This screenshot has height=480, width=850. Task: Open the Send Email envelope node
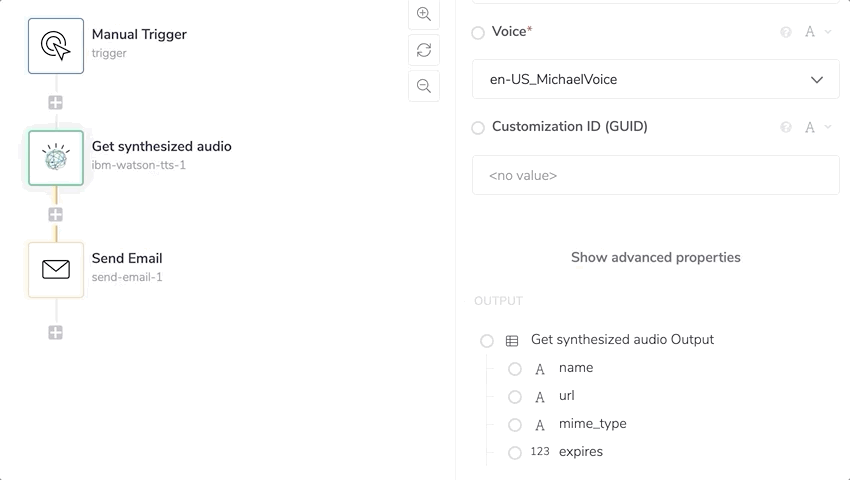[56, 269]
